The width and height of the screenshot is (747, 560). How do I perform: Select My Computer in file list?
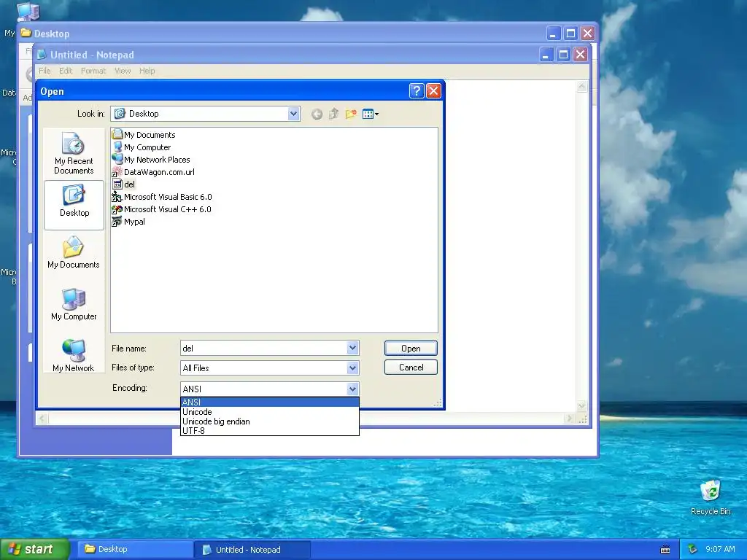coord(142,147)
